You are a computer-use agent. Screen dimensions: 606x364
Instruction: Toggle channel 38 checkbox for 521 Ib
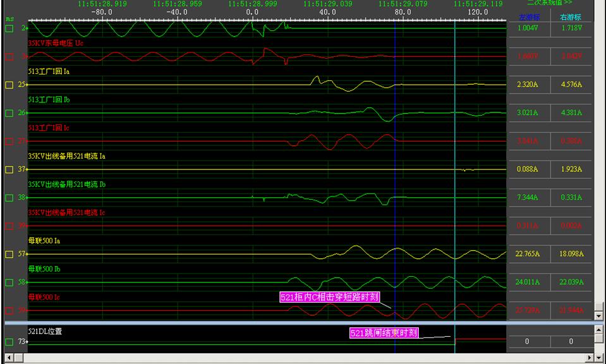tap(9, 198)
